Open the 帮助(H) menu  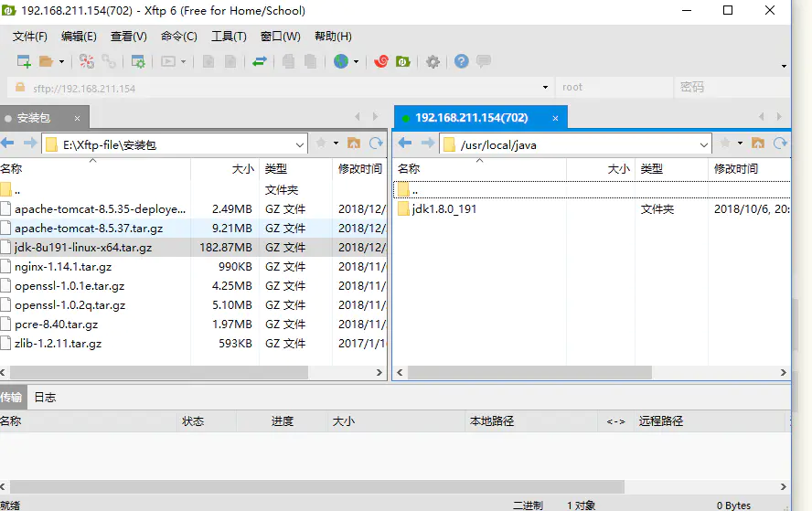pos(333,37)
